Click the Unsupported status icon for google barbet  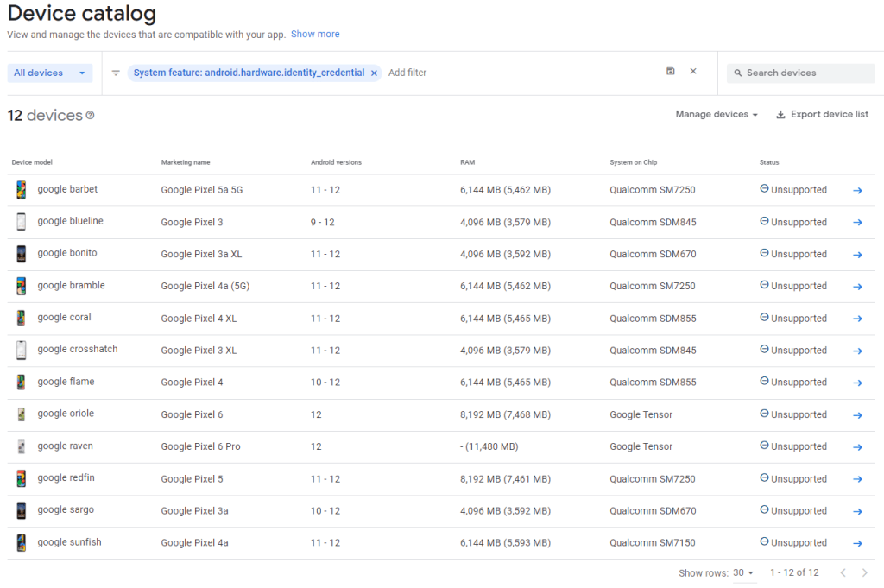[x=763, y=190]
